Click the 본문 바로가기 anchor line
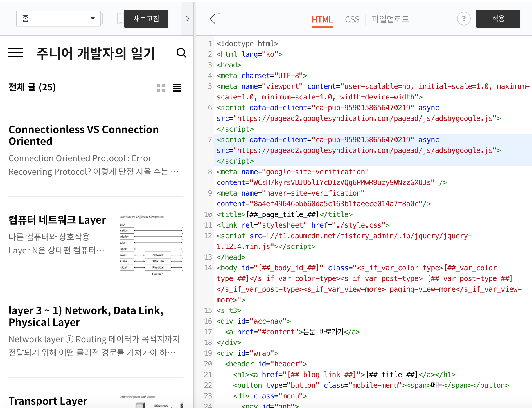 pyautogui.click(x=292, y=332)
